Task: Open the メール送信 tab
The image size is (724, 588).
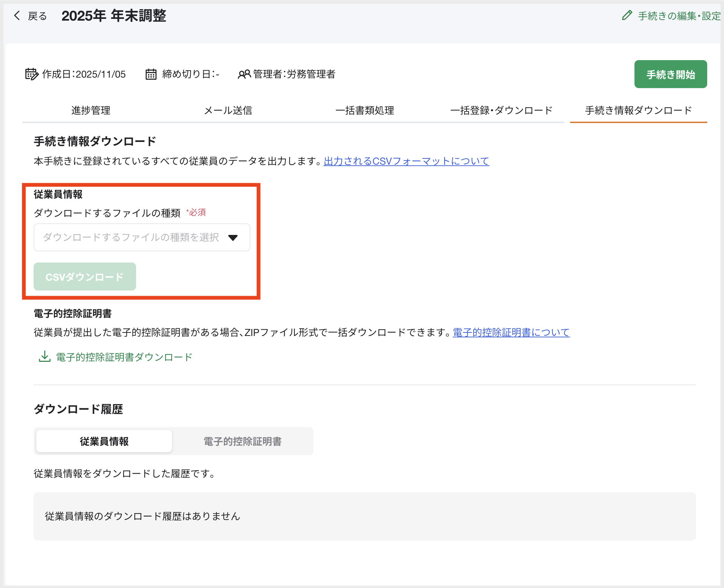Action: click(x=229, y=110)
